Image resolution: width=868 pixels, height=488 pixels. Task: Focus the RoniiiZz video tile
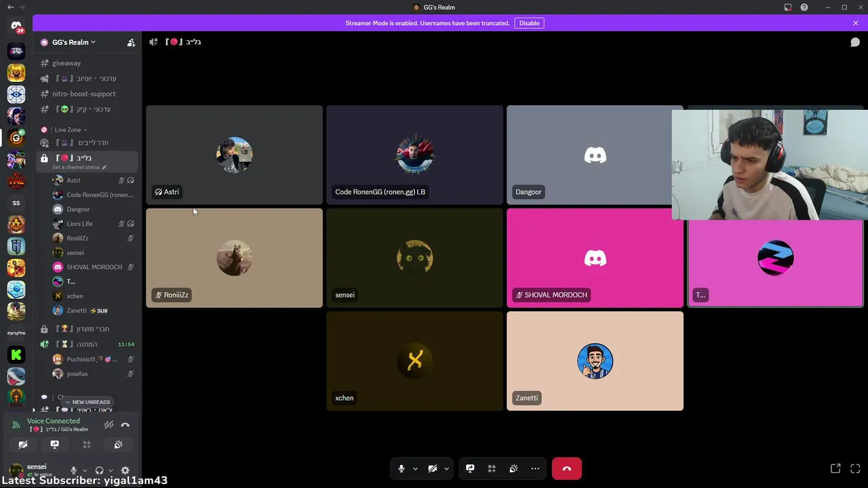coord(235,258)
